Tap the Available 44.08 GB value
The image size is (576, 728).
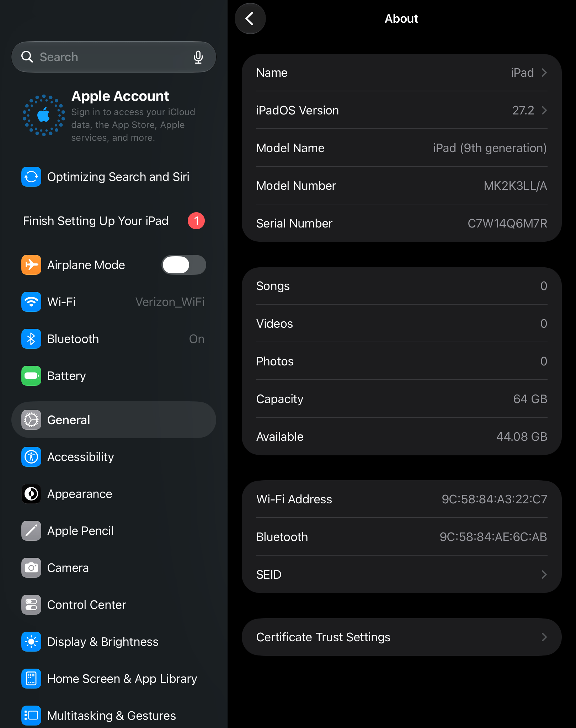click(522, 437)
